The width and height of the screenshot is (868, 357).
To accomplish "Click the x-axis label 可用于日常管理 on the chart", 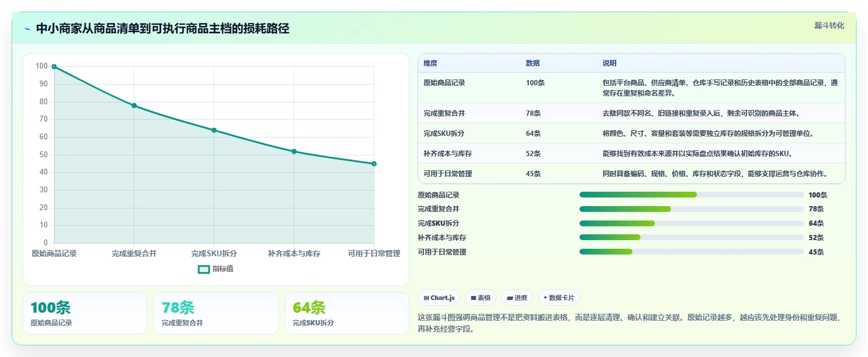I will point(374,253).
